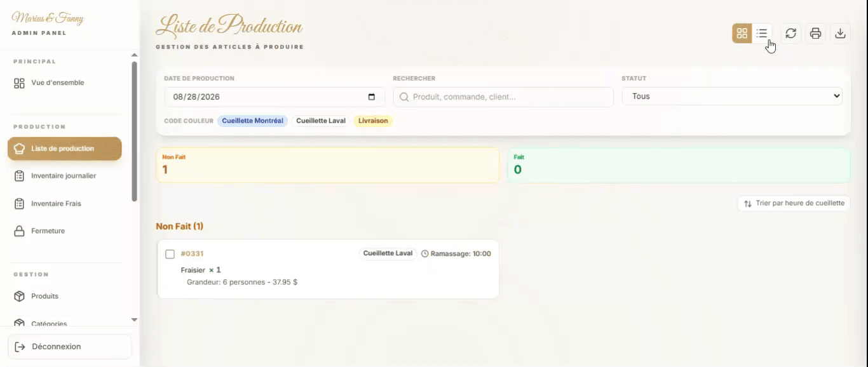
Task: Click the Déconnexion button
Action: [69, 347]
